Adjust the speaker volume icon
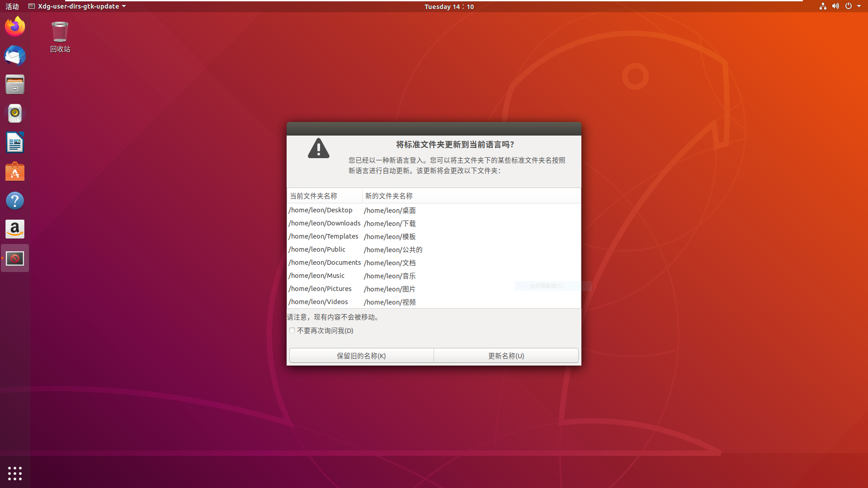Viewport: 868px width, 488px height. click(x=835, y=6)
